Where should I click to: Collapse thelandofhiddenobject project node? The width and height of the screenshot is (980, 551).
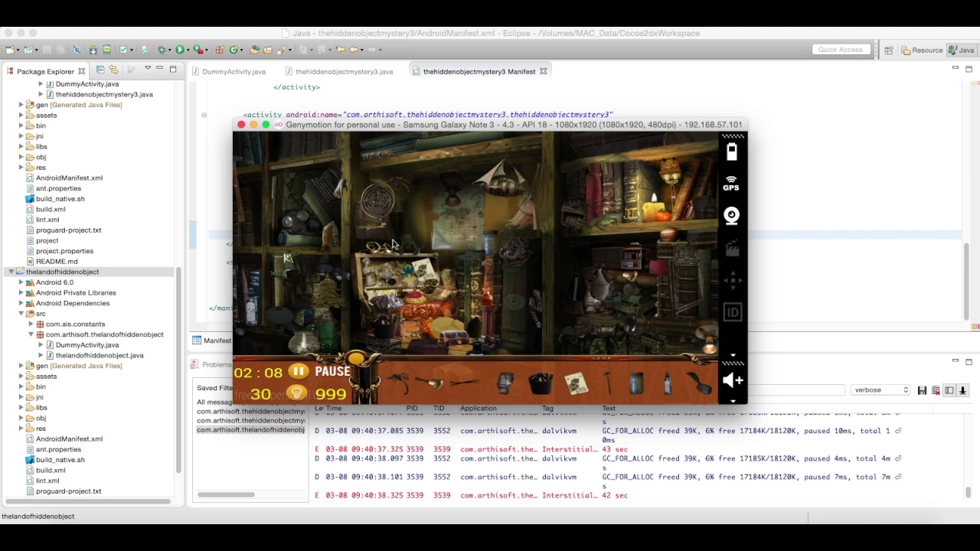pos(11,272)
